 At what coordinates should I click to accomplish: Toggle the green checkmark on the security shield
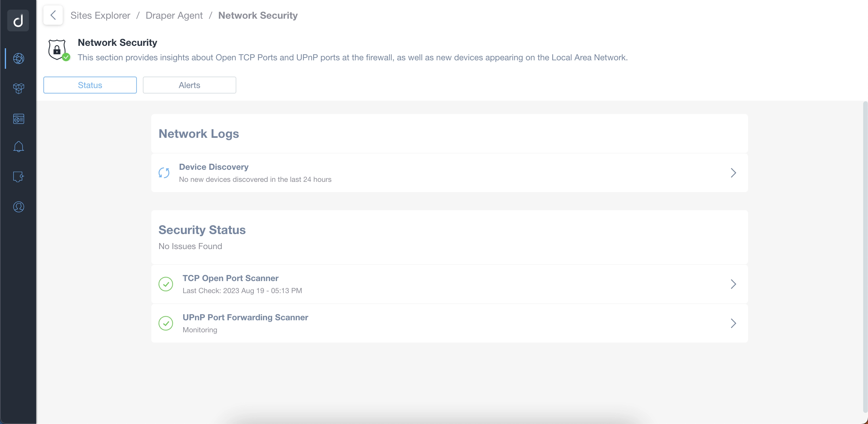tap(66, 58)
